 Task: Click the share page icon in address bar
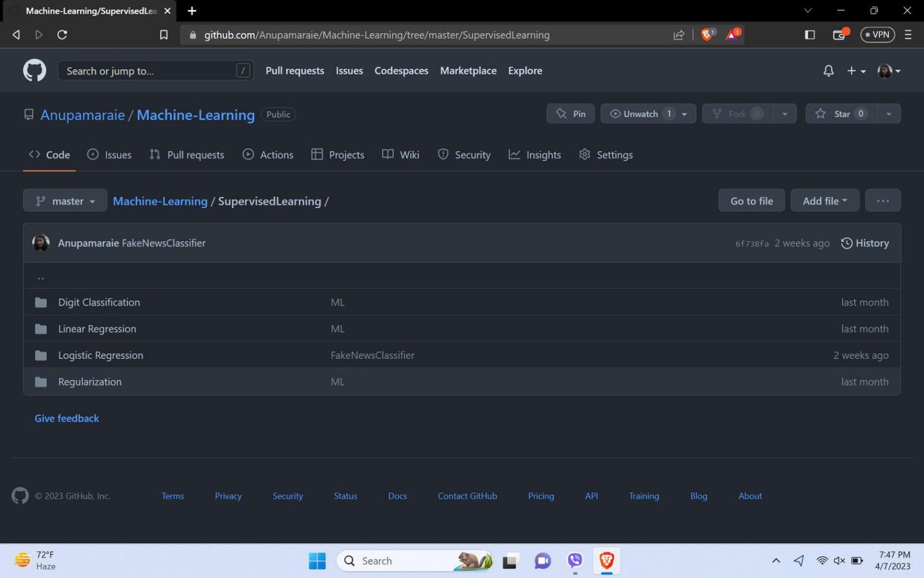(x=679, y=35)
